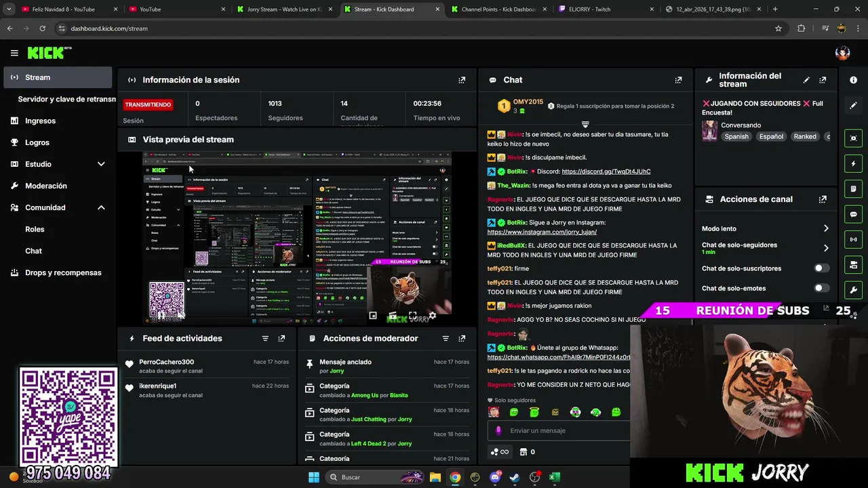Toggle wrench stream-info widget in right rail
Screen dimensions: 868x488
853,290
